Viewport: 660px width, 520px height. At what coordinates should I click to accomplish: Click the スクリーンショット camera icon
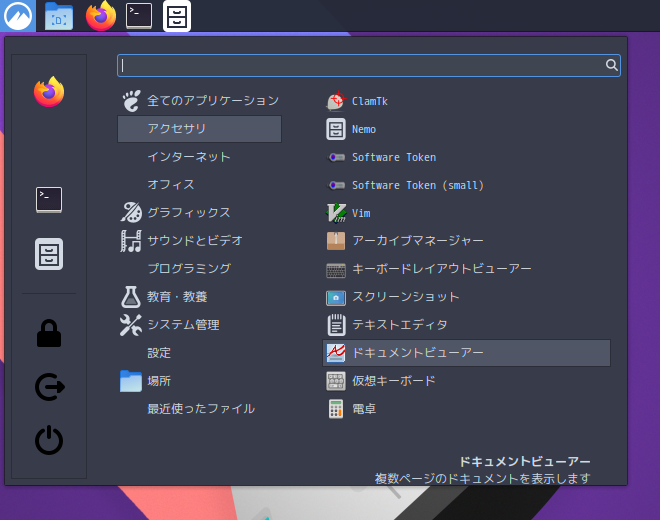click(x=336, y=298)
